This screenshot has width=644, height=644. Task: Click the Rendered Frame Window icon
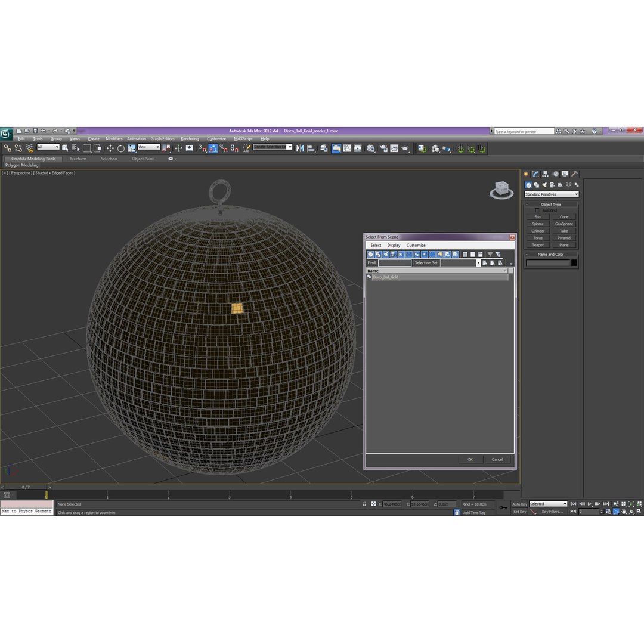pyautogui.click(x=394, y=148)
